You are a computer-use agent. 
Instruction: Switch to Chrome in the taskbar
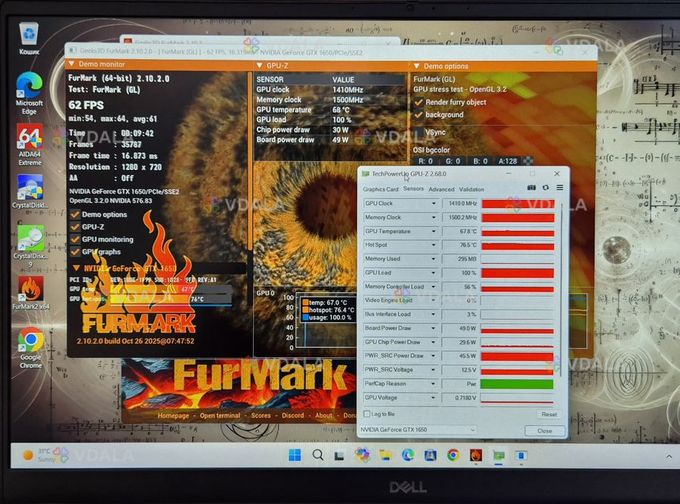pyautogui.click(x=453, y=455)
